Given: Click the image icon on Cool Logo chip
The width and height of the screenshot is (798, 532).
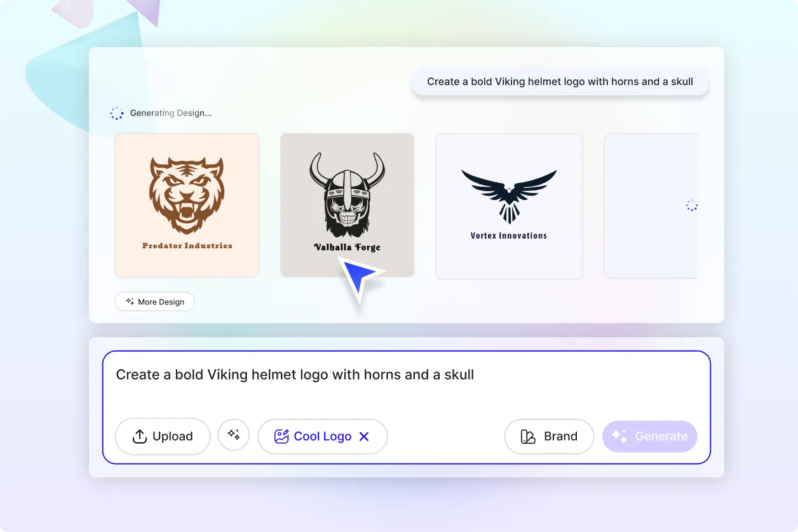Looking at the screenshot, I should point(281,437).
